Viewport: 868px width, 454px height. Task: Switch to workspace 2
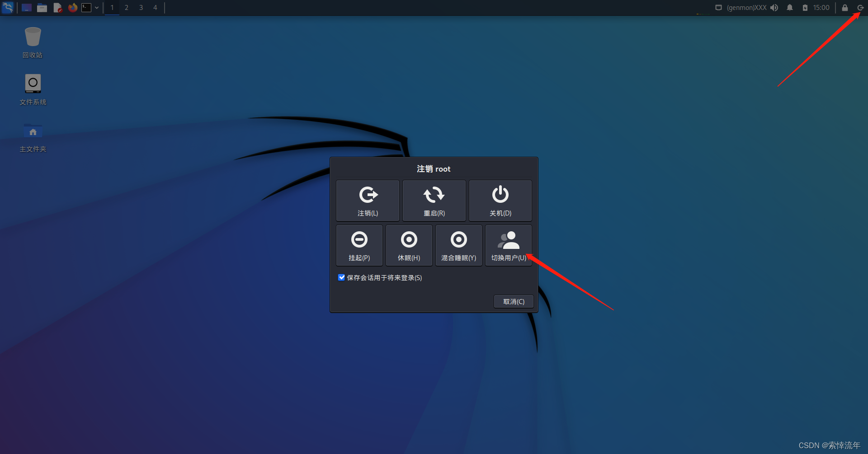pyautogui.click(x=127, y=8)
